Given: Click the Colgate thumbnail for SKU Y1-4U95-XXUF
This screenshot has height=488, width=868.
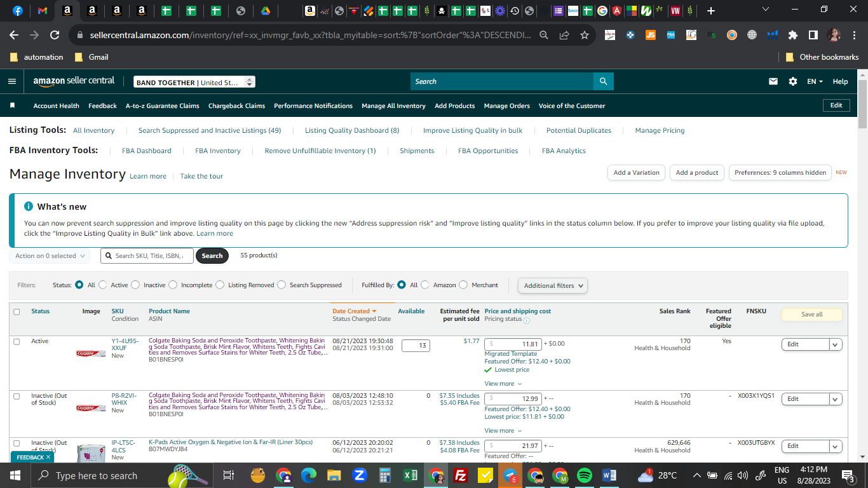Looking at the screenshot, I should pos(91,353).
